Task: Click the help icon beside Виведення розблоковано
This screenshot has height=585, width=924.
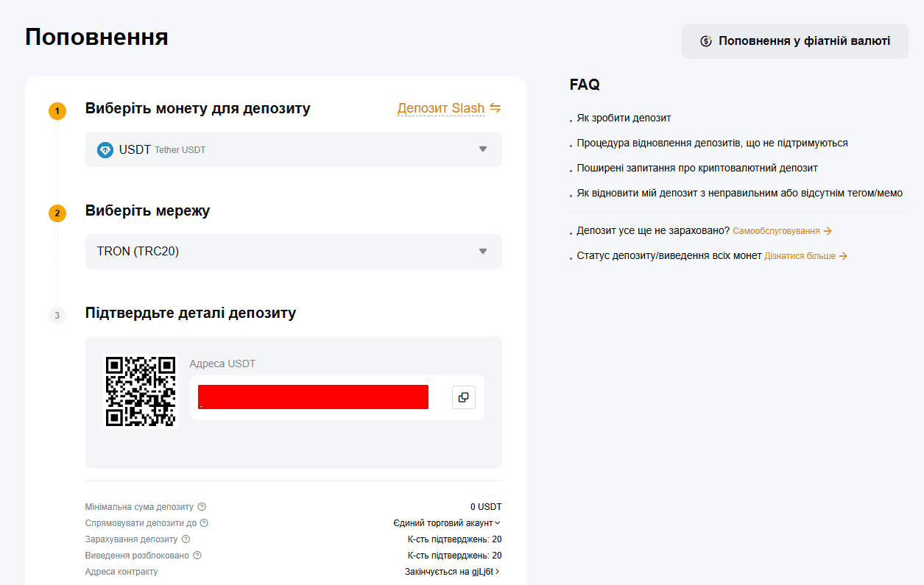Action: (197, 556)
